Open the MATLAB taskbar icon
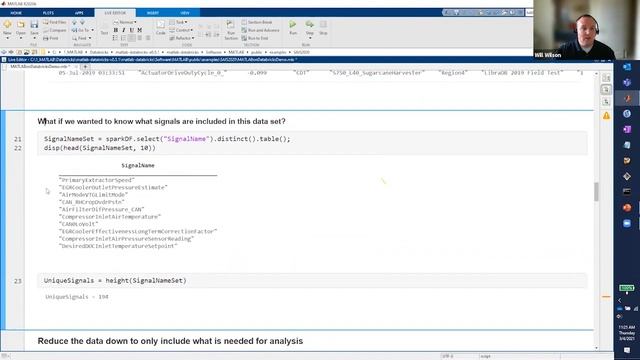640x360 pixels. pyautogui.click(x=627, y=98)
